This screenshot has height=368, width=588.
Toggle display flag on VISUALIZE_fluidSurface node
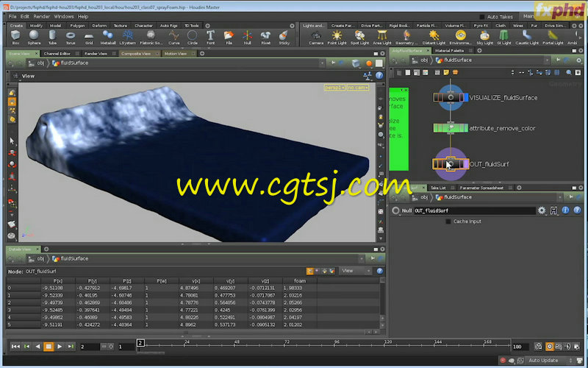[x=466, y=98]
